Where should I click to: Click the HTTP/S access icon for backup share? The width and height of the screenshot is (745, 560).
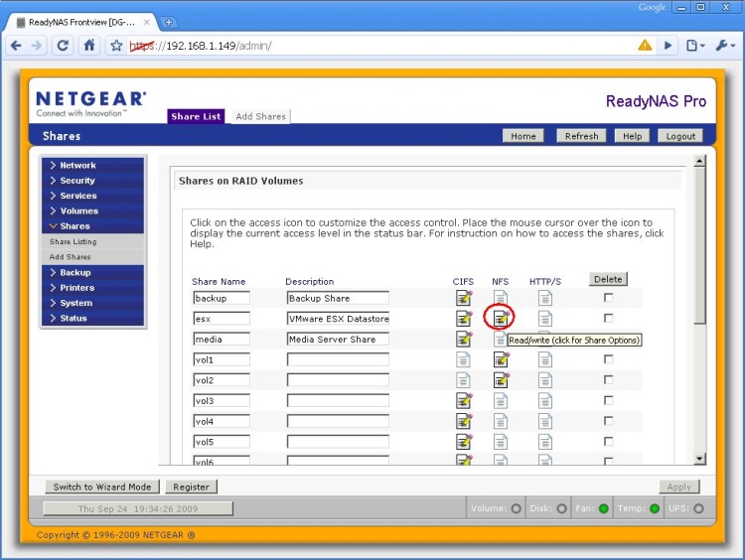point(545,298)
